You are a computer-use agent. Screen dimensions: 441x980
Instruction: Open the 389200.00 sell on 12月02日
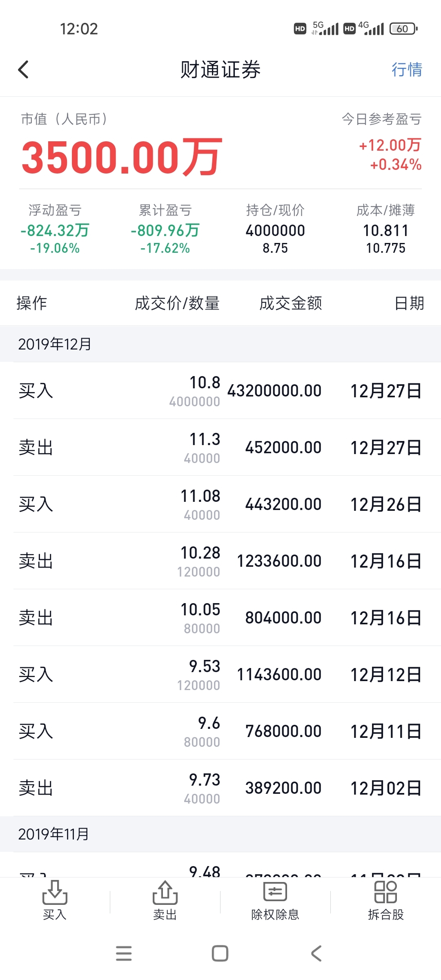click(220, 788)
